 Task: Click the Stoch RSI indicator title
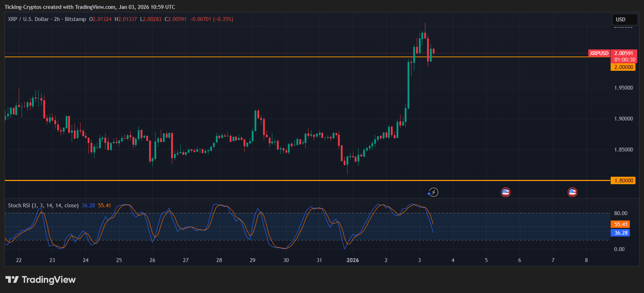[x=43, y=206]
